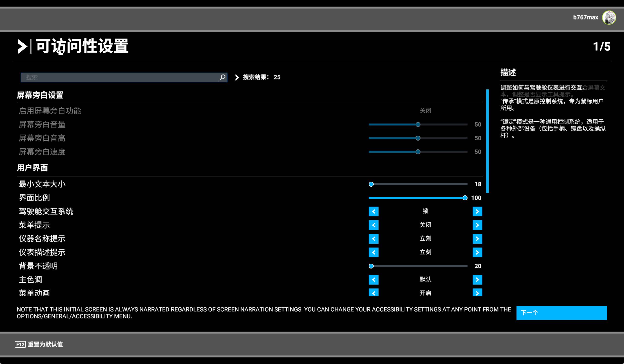Toggle 菜单动画 with its left arrow

click(373, 293)
